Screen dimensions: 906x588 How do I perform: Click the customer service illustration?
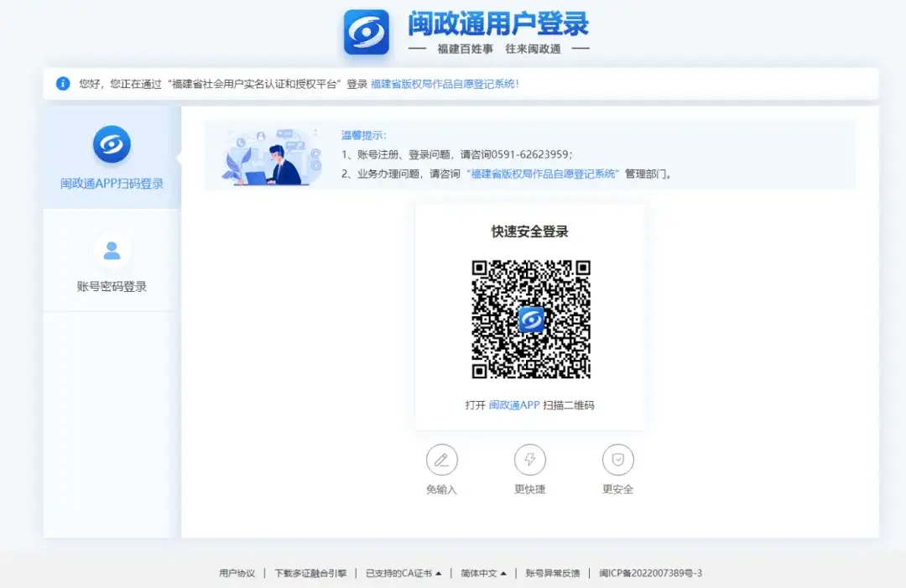[x=272, y=157]
